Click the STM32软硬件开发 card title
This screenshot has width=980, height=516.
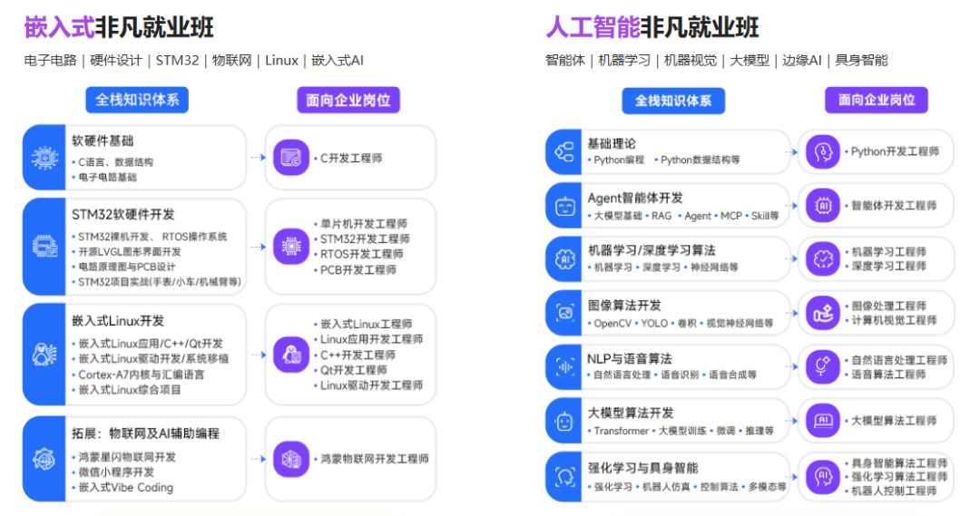coord(123,215)
